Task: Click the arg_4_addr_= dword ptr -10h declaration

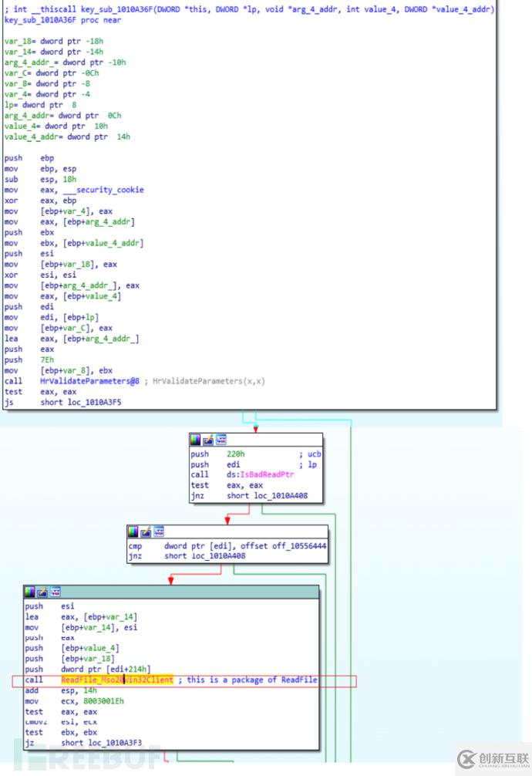Action: click(x=66, y=62)
